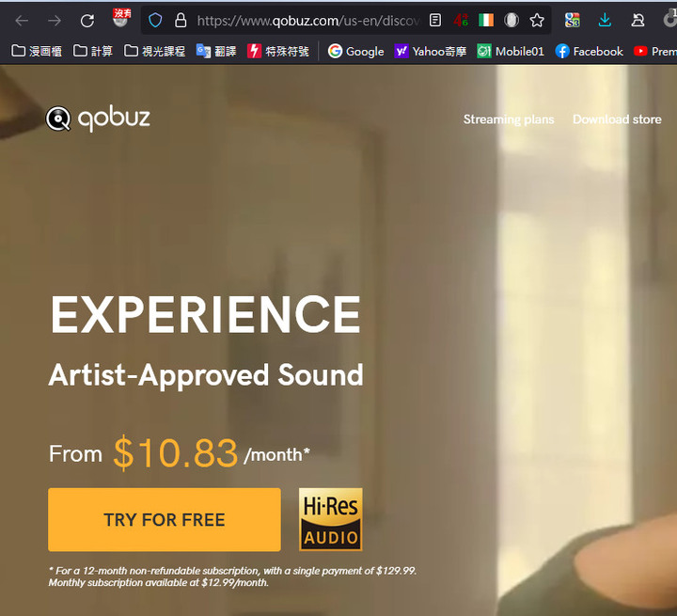Image resolution: width=677 pixels, height=616 pixels.
Task: Bookmark this page with the star icon
Action: click(537, 21)
